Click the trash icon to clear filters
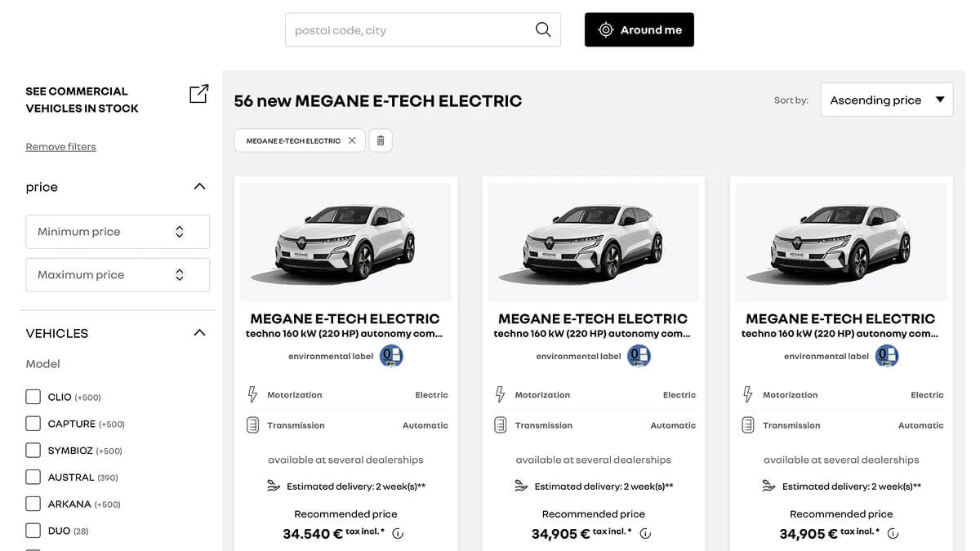 [380, 140]
